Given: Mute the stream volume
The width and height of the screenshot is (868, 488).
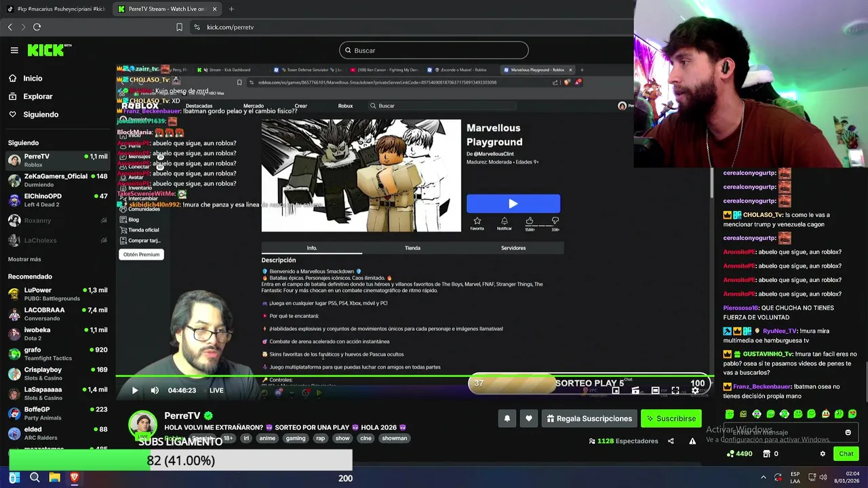Looking at the screenshot, I should click(x=155, y=390).
